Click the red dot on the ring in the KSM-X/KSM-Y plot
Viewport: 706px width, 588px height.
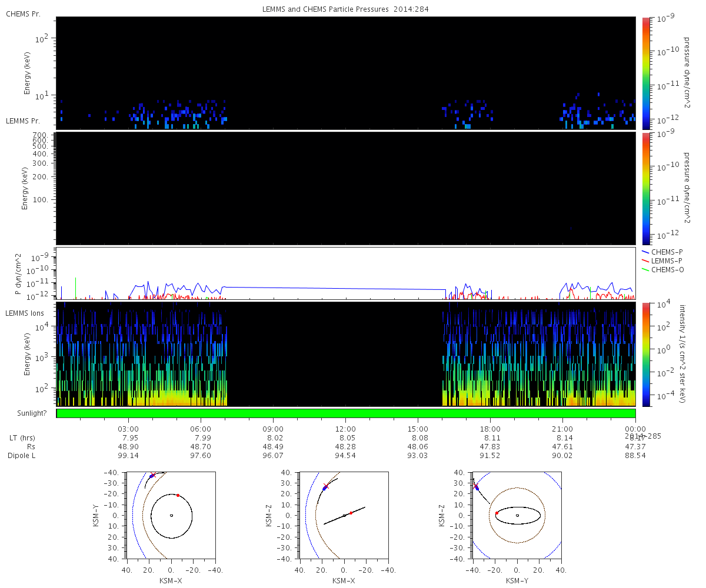click(x=178, y=495)
